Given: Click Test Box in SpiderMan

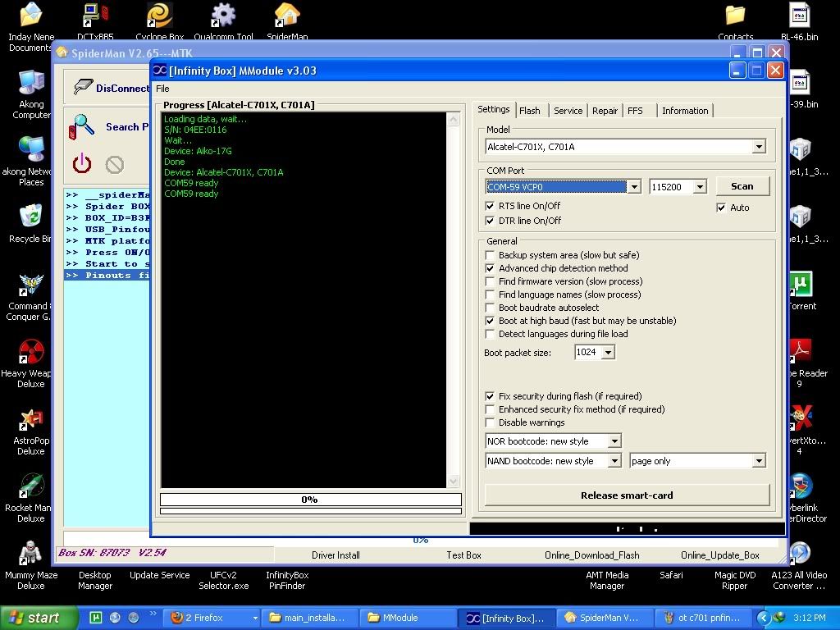Looking at the screenshot, I should pos(464,555).
